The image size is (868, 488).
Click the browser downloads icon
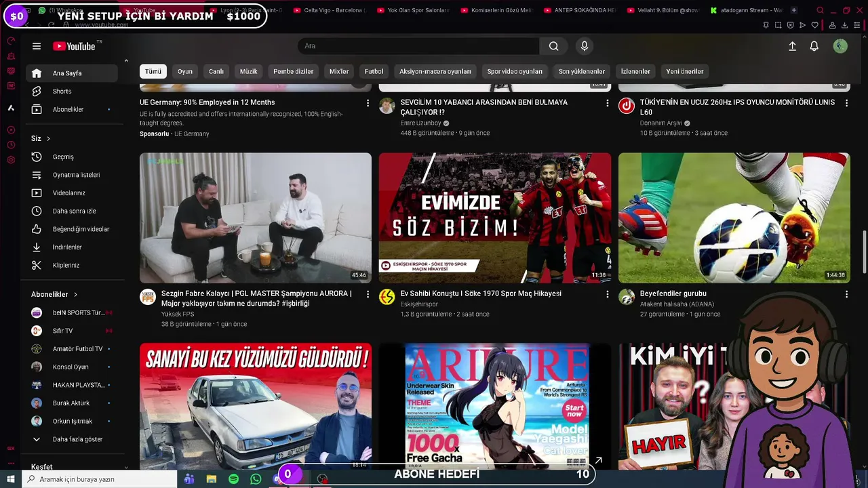[845, 25]
